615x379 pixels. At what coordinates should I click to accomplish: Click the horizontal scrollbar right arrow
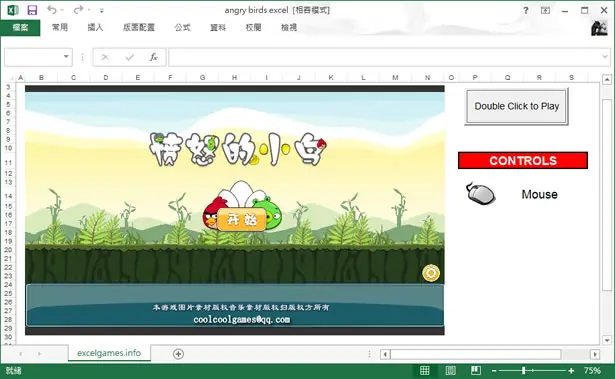[x=595, y=354]
